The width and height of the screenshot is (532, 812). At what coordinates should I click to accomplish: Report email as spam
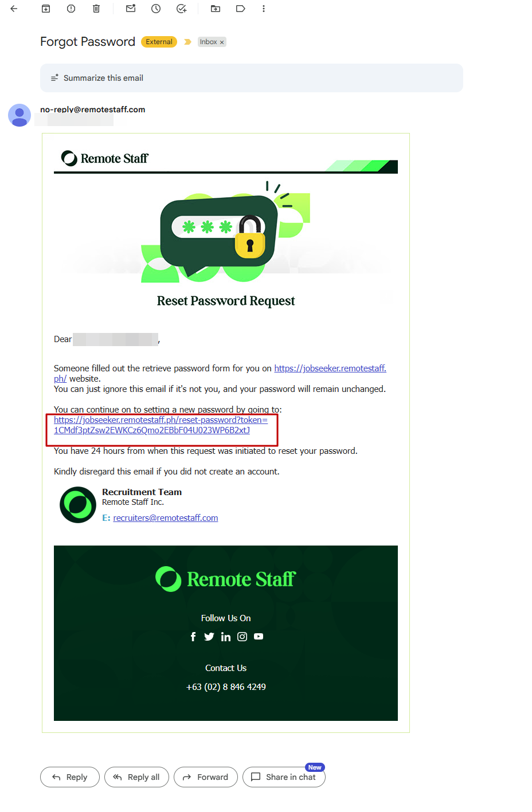[71, 9]
